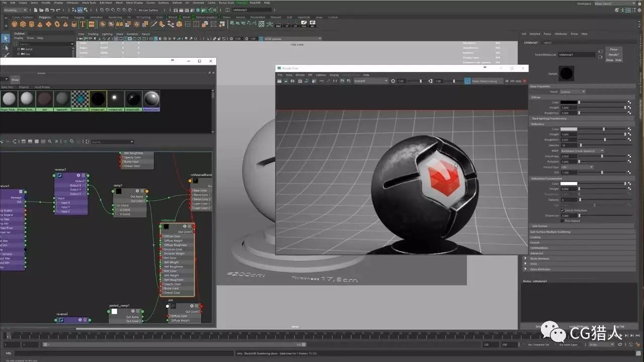The height and width of the screenshot is (362, 644).
Task: Open the BRDF Beckmann dropdown
Action: click(582, 150)
